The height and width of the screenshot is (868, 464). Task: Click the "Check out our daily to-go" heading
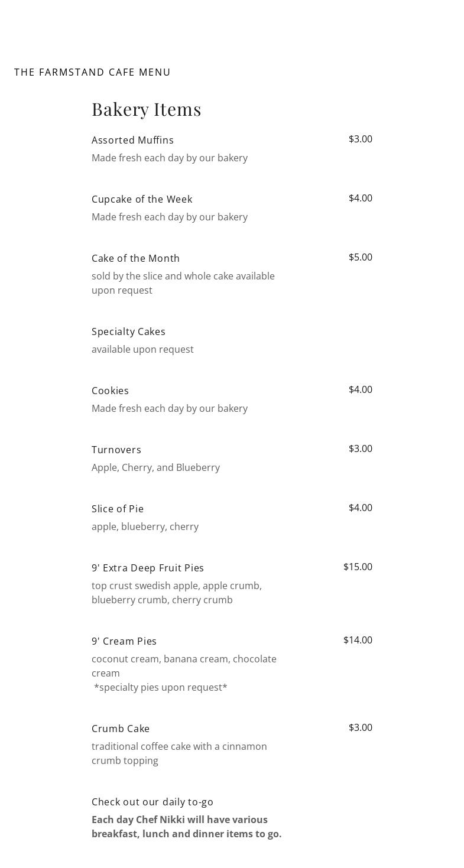point(152,802)
